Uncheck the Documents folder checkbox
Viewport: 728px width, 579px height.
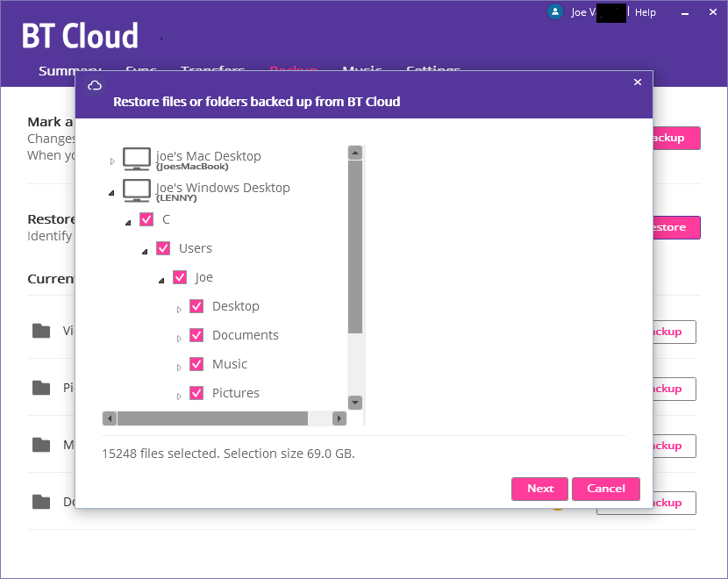(x=196, y=335)
